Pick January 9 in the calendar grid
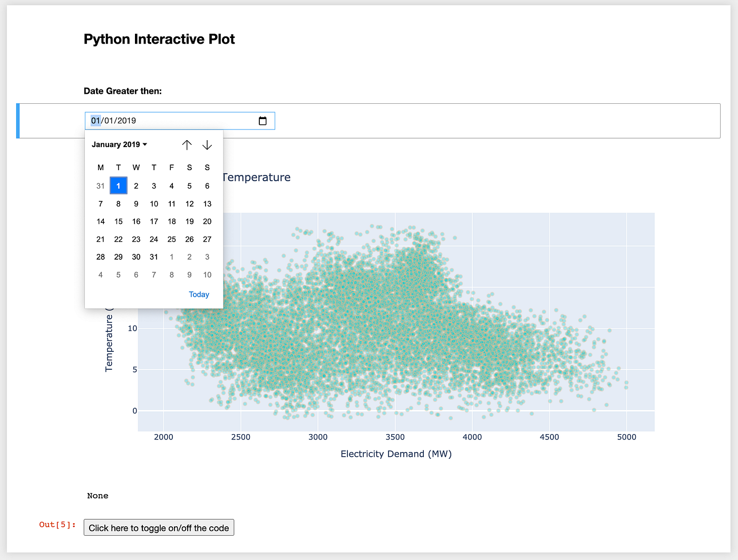The width and height of the screenshot is (738, 560). [136, 203]
